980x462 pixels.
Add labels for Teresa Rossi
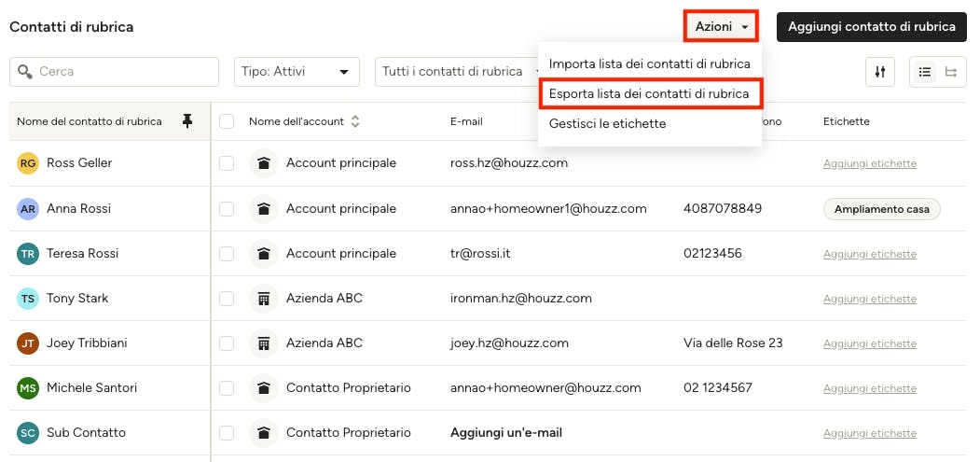pos(869,254)
